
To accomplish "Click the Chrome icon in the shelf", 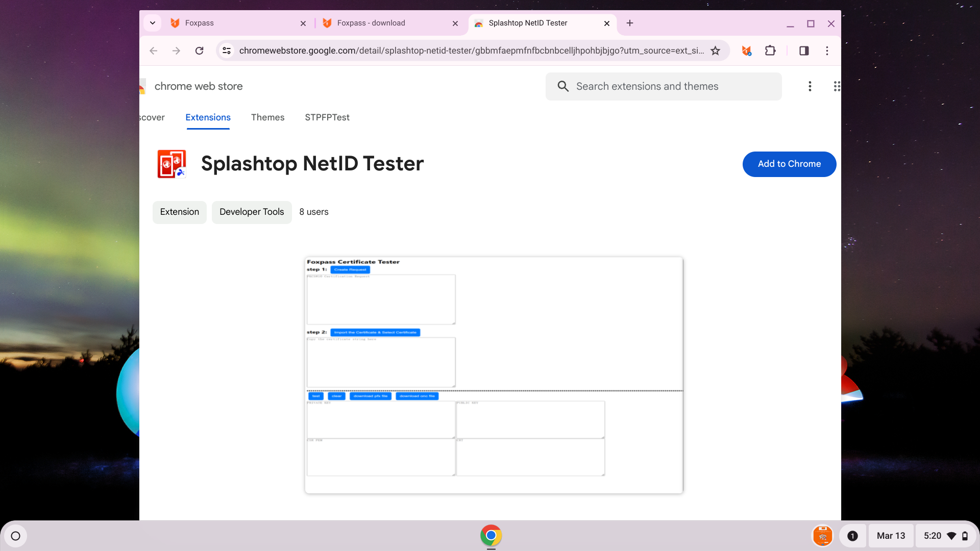I will click(x=491, y=536).
